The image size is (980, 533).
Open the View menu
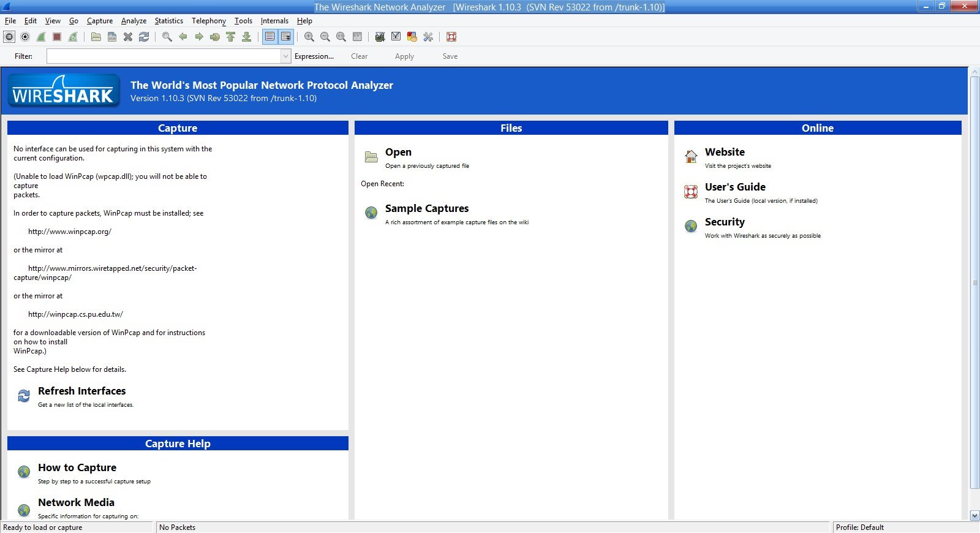tap(53, 21)
